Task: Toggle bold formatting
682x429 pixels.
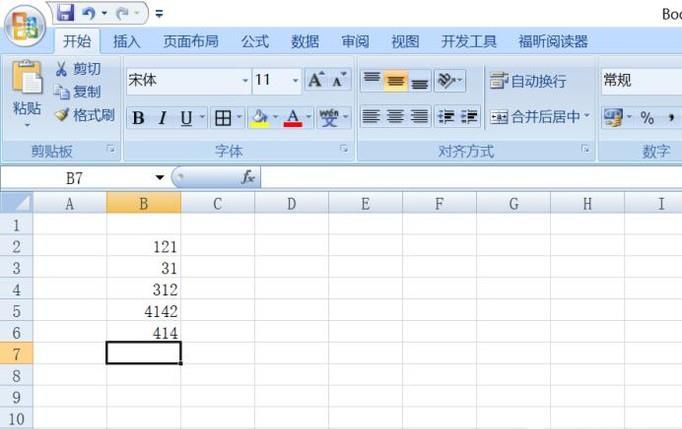Action: coord(138,117)
